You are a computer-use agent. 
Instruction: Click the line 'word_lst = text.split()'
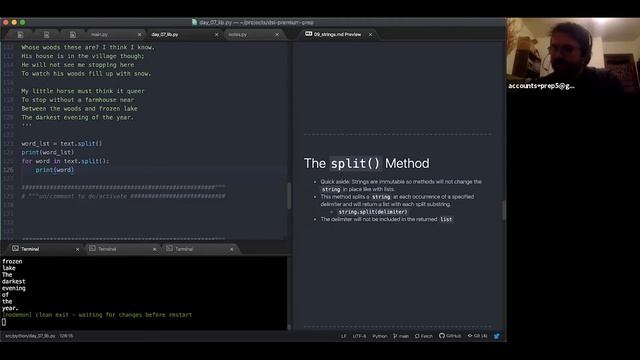point(62,144)
